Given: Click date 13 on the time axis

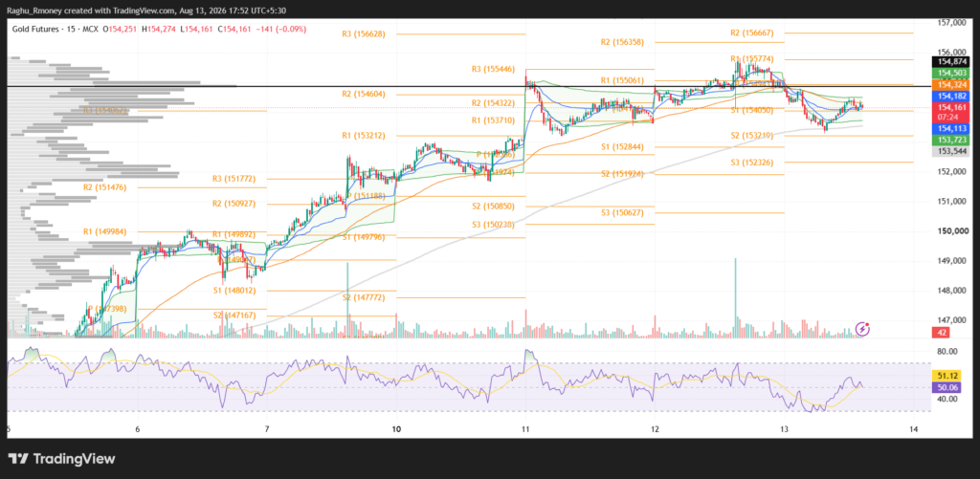Looking at the screenshot, I should [x=784, y=429].
